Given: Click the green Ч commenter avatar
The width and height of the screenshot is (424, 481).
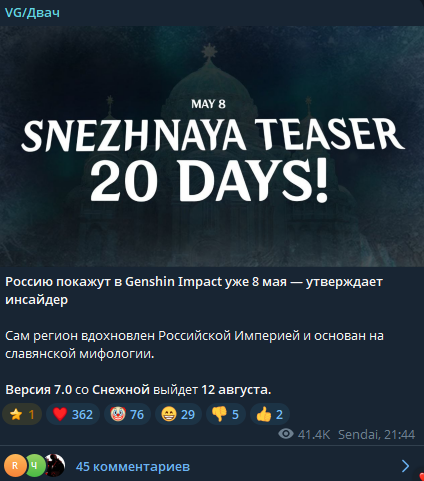Looking at the screenshot, I should tap(35, 466).
